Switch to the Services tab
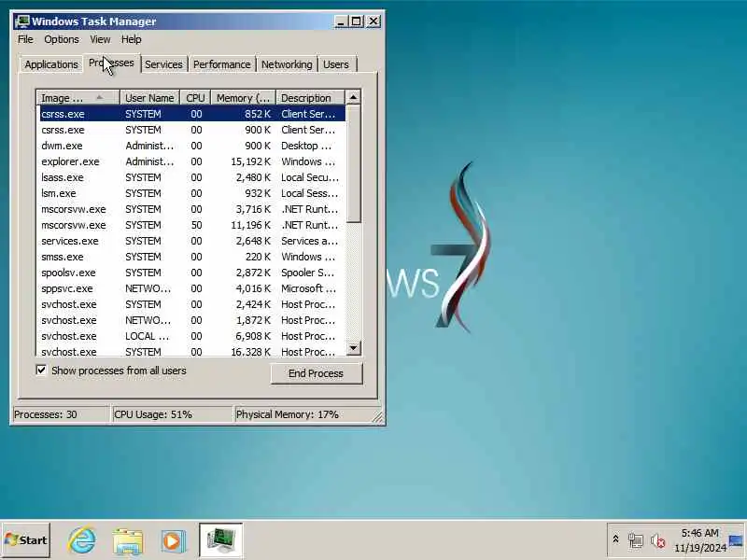The width and height of the screenshot is (747, 560). point(163,64)
